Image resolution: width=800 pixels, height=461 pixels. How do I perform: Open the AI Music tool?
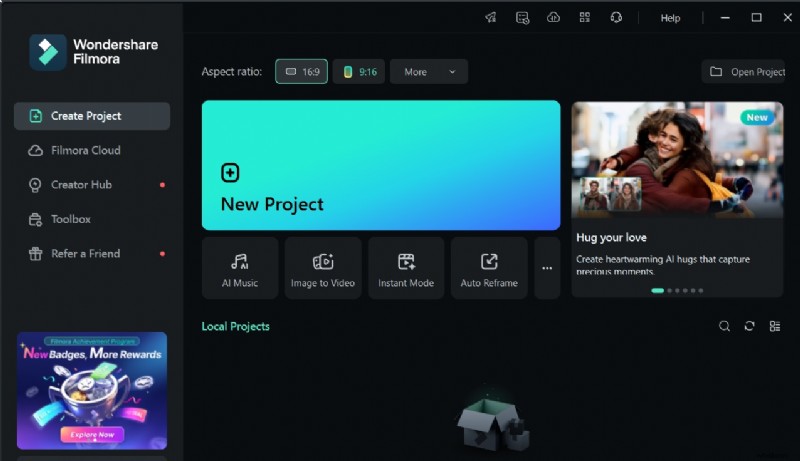[x=240, y=268]
